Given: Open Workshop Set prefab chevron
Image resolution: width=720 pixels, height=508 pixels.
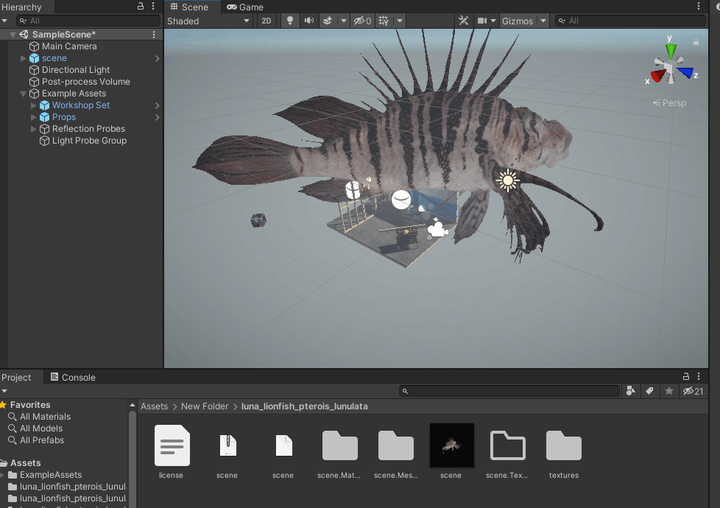Looking at the screenshot, I should point(157,105).
